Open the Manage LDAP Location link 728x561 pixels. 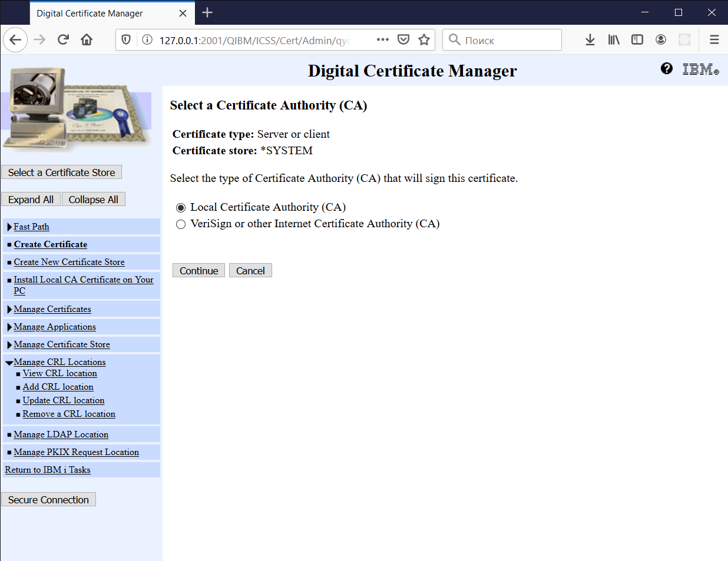point(61,434)
